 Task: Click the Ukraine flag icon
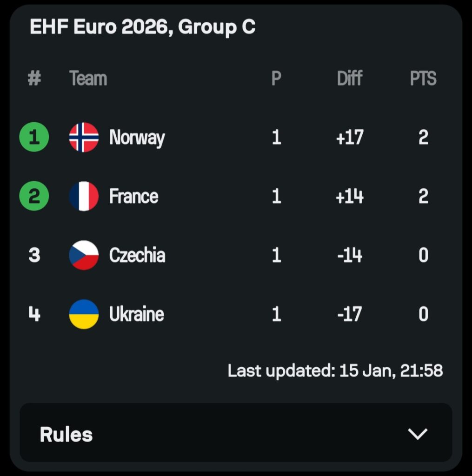point(84,314)
